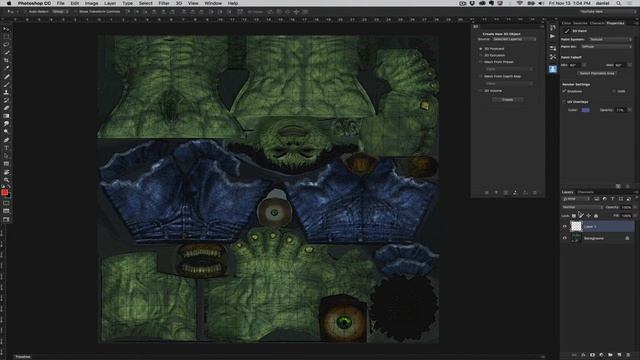Open the layer filter Kind dropdown
This screenshot has height=360, width=640.
[x=577, y=199]
